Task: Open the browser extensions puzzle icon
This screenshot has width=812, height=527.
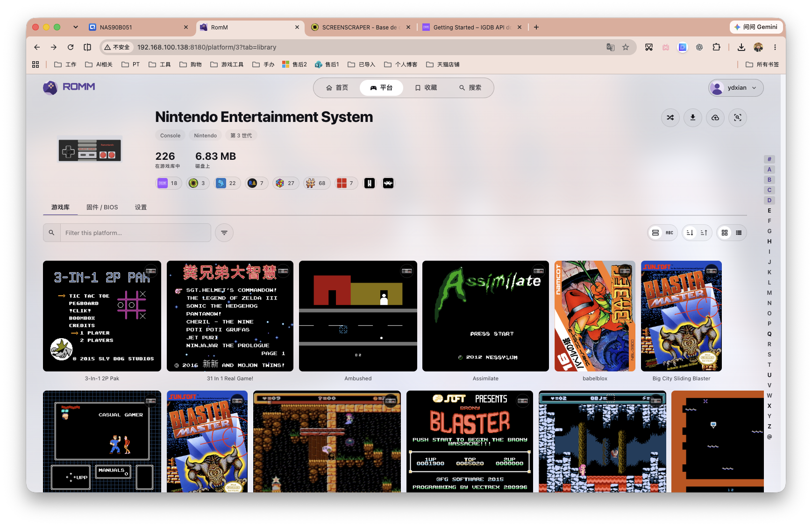Action: (x=716, y=47)
